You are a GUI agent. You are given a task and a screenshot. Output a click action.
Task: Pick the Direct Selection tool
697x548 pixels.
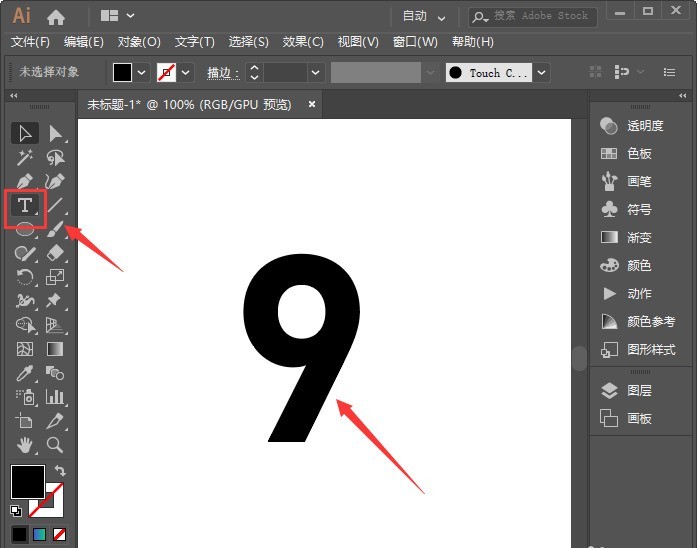pos(56,133)
